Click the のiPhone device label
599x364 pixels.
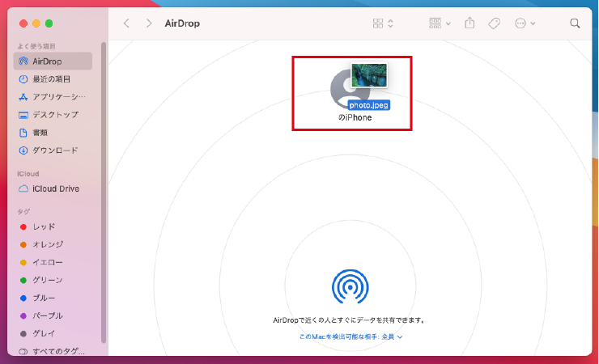(x=355, y=117)
